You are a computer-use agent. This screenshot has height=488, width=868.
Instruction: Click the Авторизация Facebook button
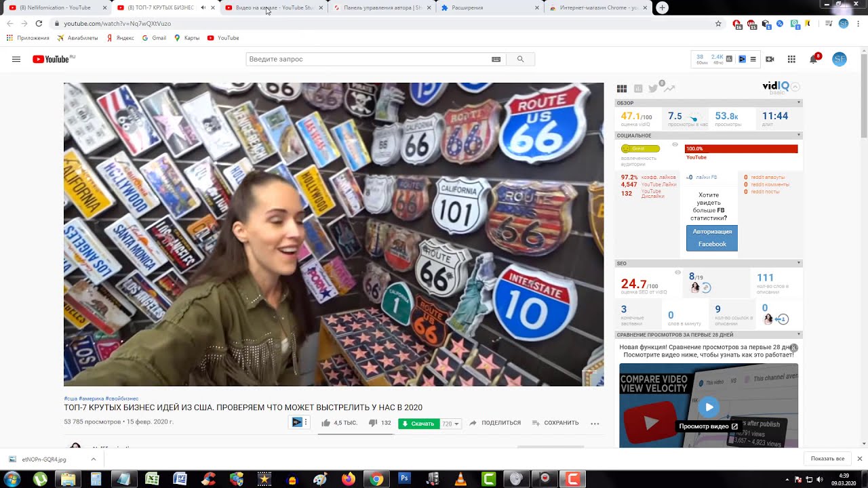[711, 238]
